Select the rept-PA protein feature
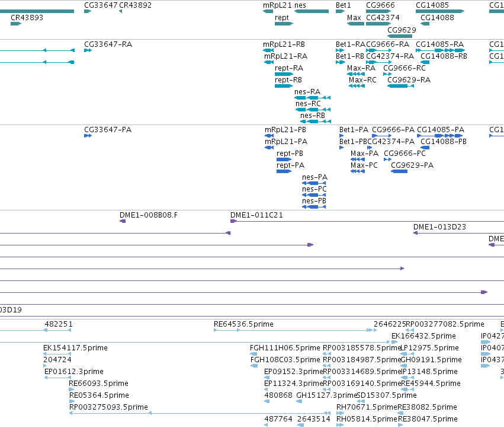The image size is (504, 428). point(284,171)
